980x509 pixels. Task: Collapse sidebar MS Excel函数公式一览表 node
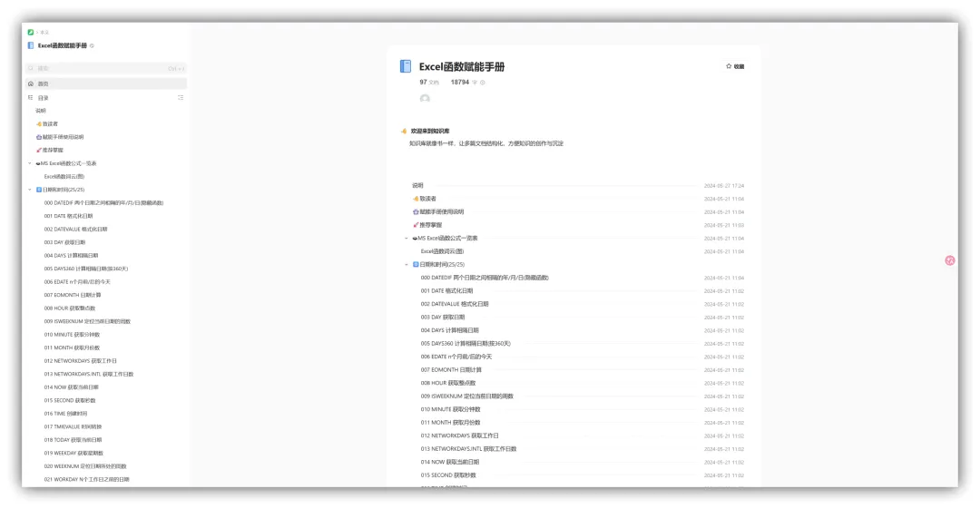click(29, 163)
